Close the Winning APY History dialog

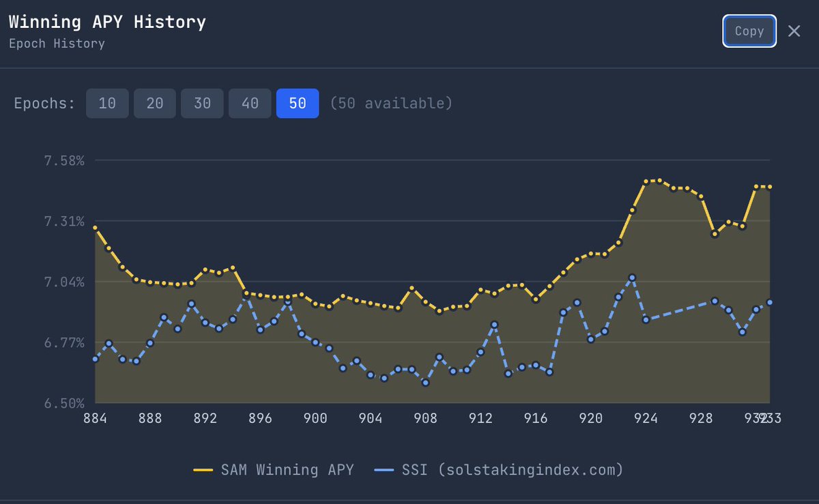coord(794,31)
